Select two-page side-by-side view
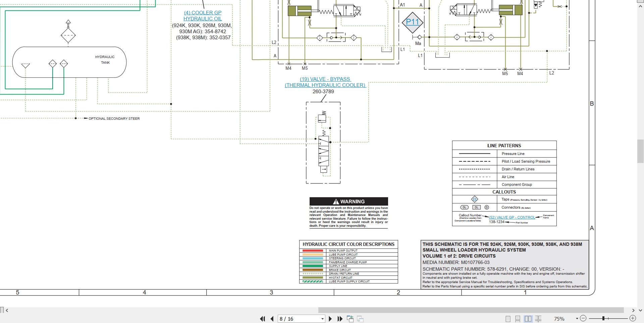Viewport: 644px width, 323px height. point(528,319)
